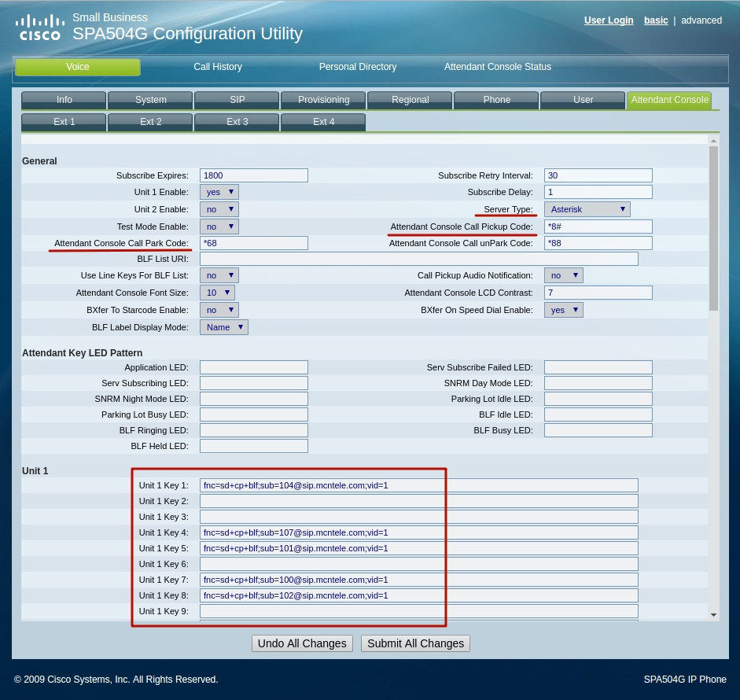
Task: Select the Attendant Console sub-tab
Action: coord(669,100)
